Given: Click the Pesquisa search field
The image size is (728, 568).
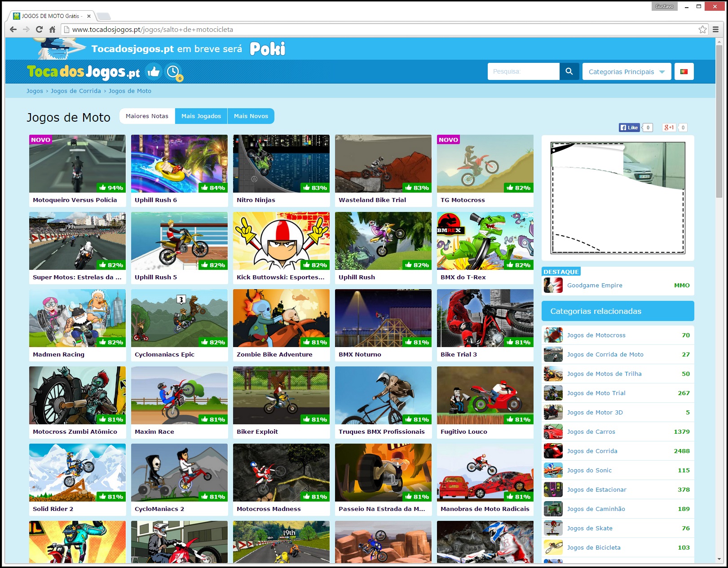Looking at the screenshot, I should 523,71.
